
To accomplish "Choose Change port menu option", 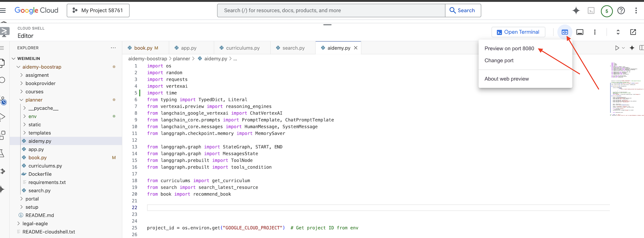I will tap(499, 60).
